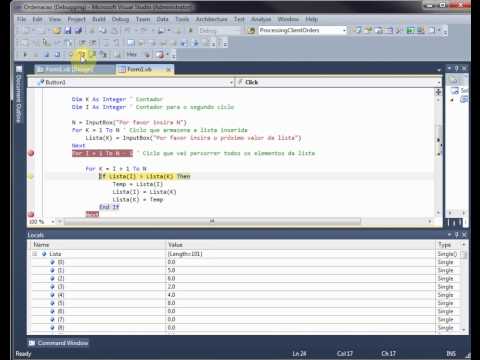Click the Type column header in Locals
The image size is (480, 360).
pyautogui.click(x=448, y=245)
